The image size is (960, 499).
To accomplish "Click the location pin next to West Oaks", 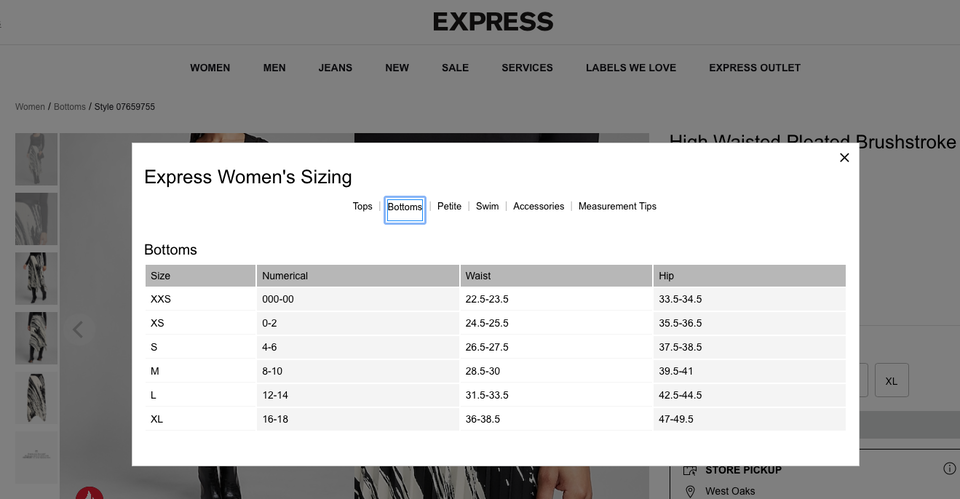I will (689, 491).
